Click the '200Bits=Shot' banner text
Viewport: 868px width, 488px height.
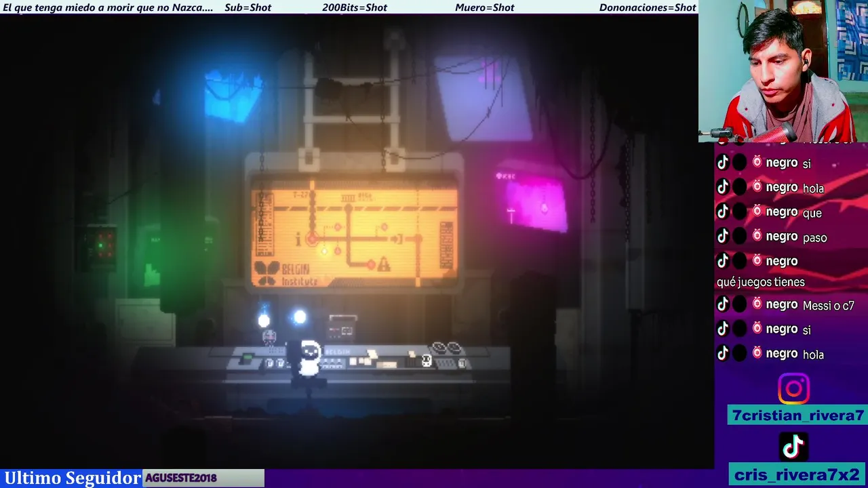[355, 7]
